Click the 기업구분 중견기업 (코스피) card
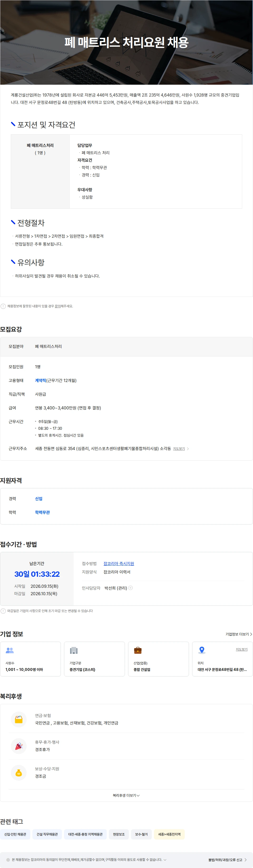Screen dimensions: 253x868 tap(95, 659)
